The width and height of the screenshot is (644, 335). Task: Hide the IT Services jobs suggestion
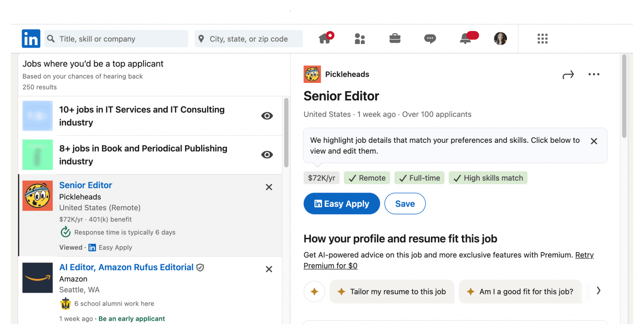coord(267,116)
